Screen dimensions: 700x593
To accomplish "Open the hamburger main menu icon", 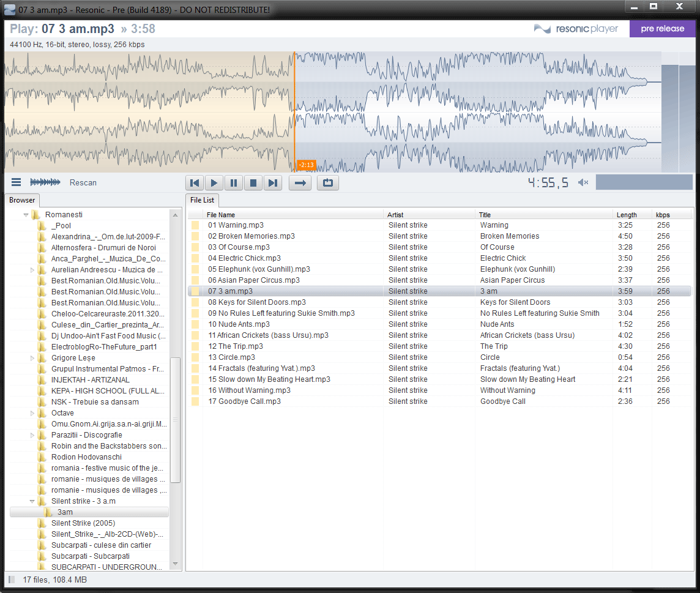I will (17, 182).
